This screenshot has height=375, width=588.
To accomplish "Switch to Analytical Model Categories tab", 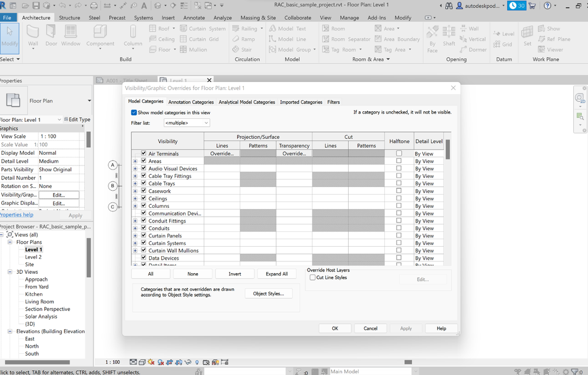I will click(247, 102).
